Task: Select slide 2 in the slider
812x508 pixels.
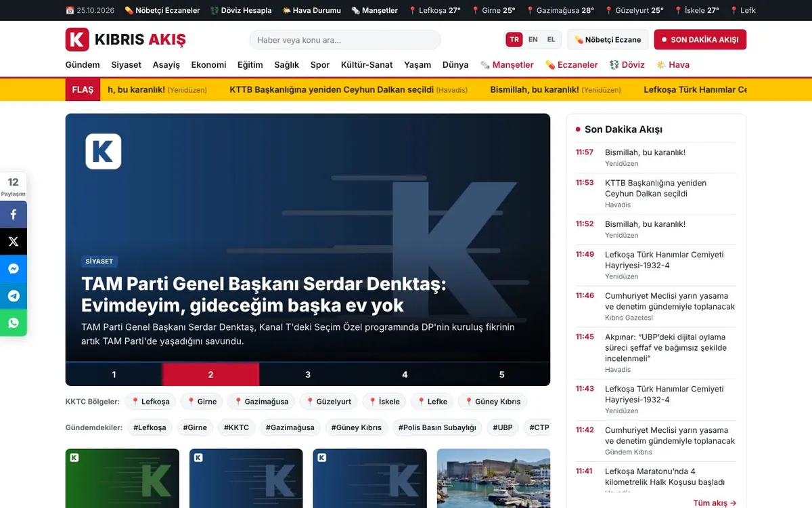Action: click(x=210, y=375)
